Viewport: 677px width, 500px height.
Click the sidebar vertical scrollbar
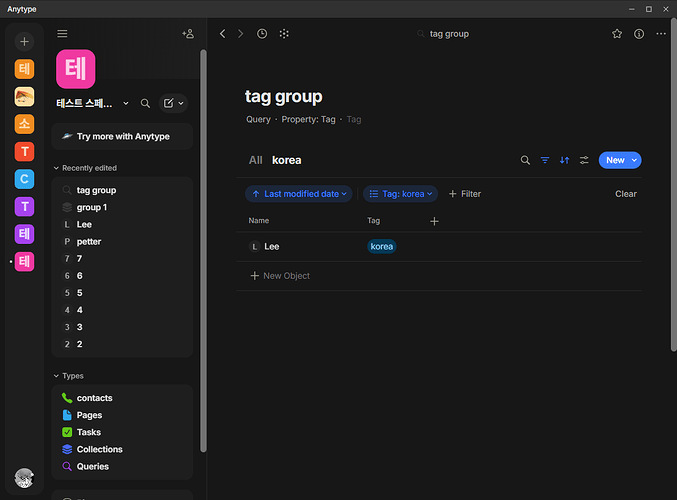(203, 250)
